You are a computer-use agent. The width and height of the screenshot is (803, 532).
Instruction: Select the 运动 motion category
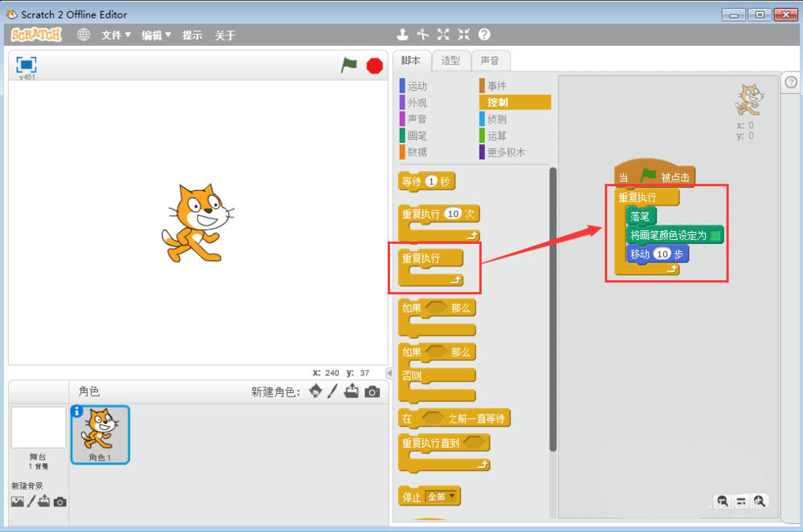click(414, 86)
